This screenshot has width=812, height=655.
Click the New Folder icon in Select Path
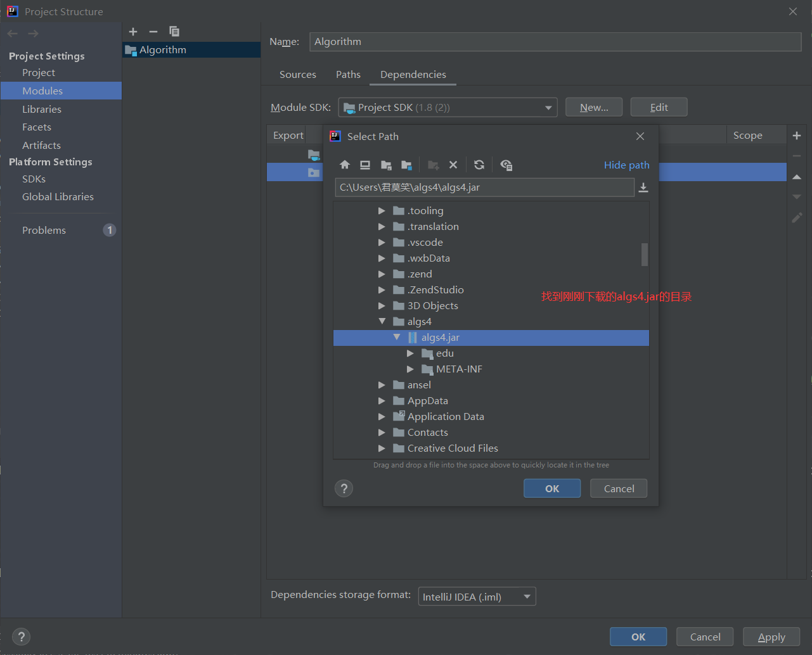pos(434,165)
